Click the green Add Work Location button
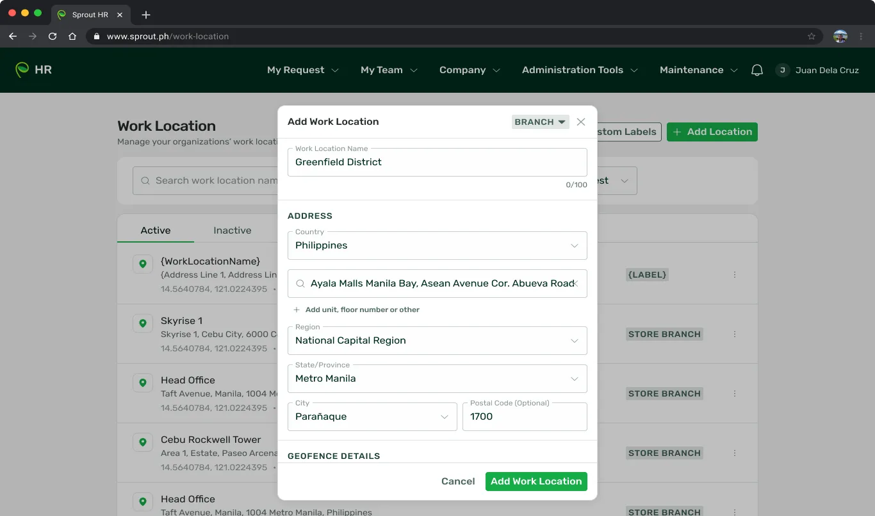Image resolution: width=875 pixels, height=516 pixels. click(x=536, y=481)
